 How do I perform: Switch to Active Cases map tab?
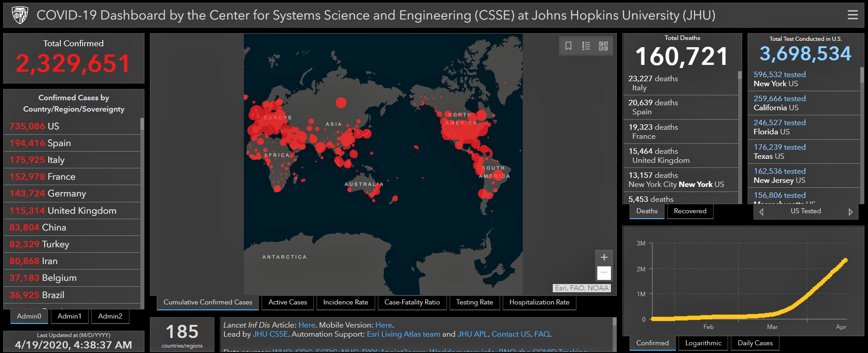click(288, 302)
